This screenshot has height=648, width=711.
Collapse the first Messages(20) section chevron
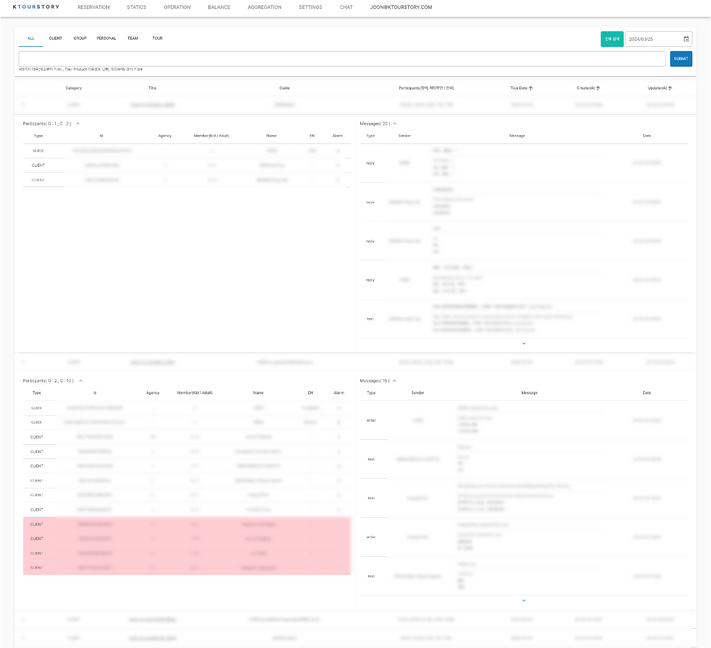coord(395,124)
